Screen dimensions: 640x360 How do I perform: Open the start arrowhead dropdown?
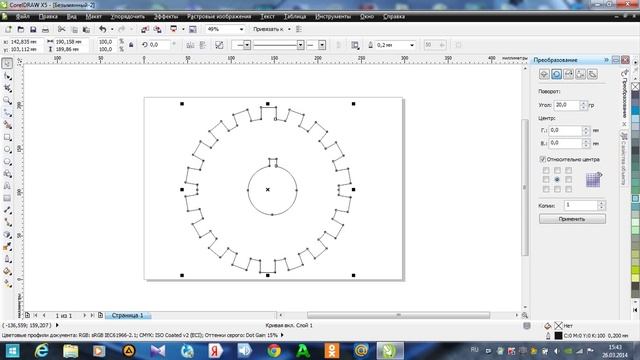247,45
